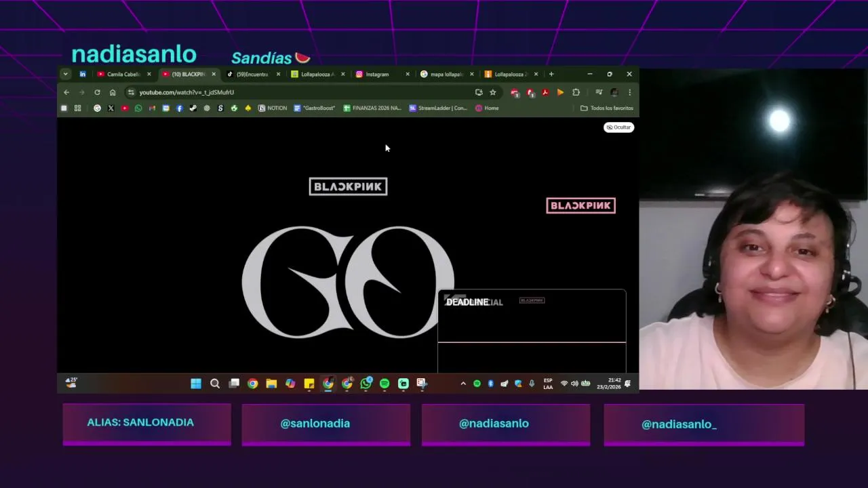Open media controls in Chrome toolbar
The height and width of the screenshot is (488, 868).
pos(599,92)
